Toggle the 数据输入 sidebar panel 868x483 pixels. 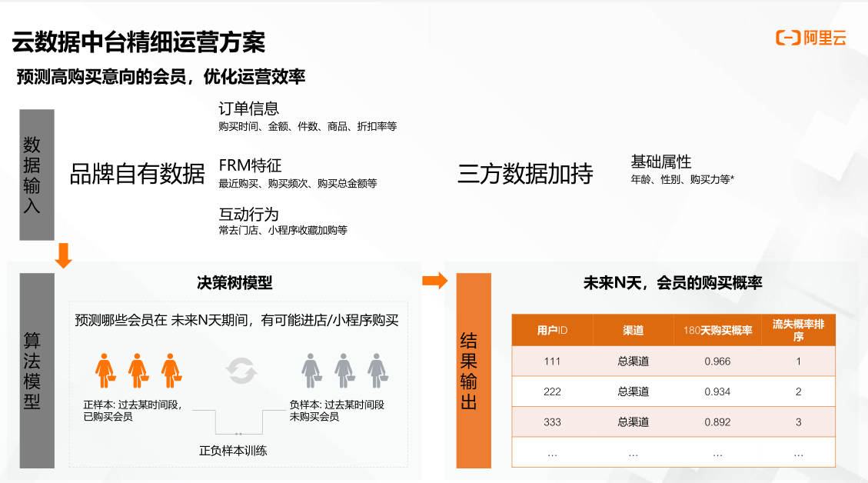35,176
